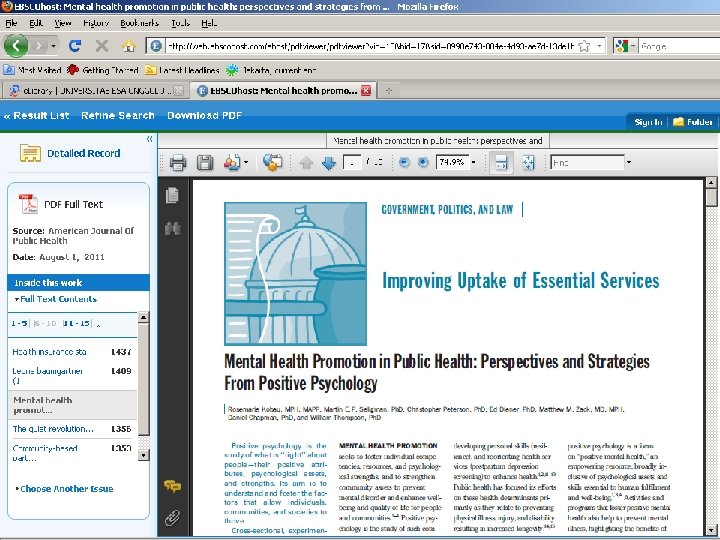Open the Edit menu
Viewport: 720px width, 540px height.
click(36, 23)
